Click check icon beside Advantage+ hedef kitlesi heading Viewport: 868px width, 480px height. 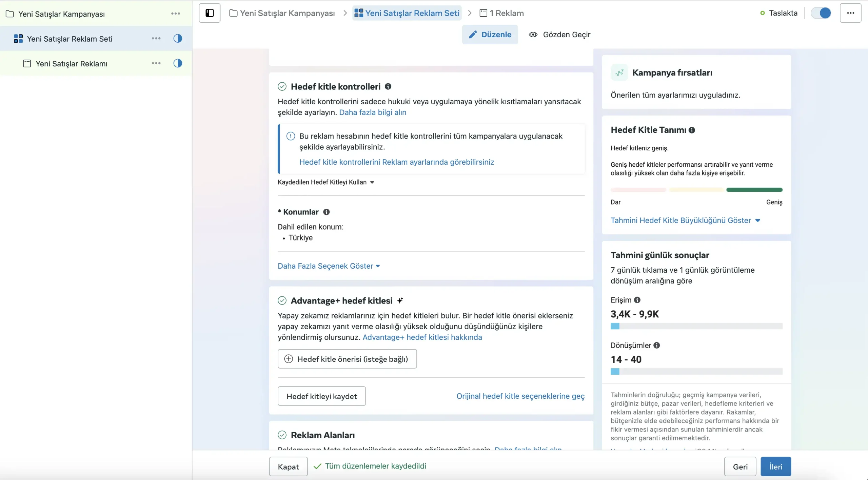(x=282, y=300)
